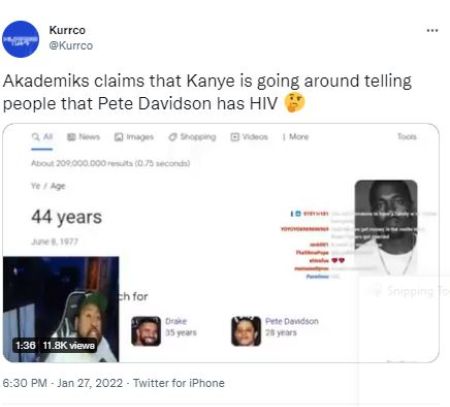Play the embedded Akademiks video
The height and width of the screenshot is (407, 450).
pyautogui.click(x=61, y=309)
